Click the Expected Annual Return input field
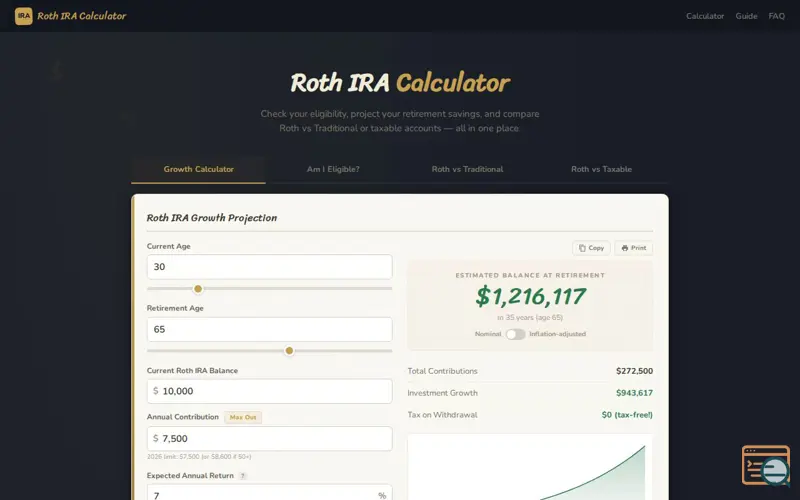This screenshot has height=500, width=800. pyautogui.click(x=269, y=493)
